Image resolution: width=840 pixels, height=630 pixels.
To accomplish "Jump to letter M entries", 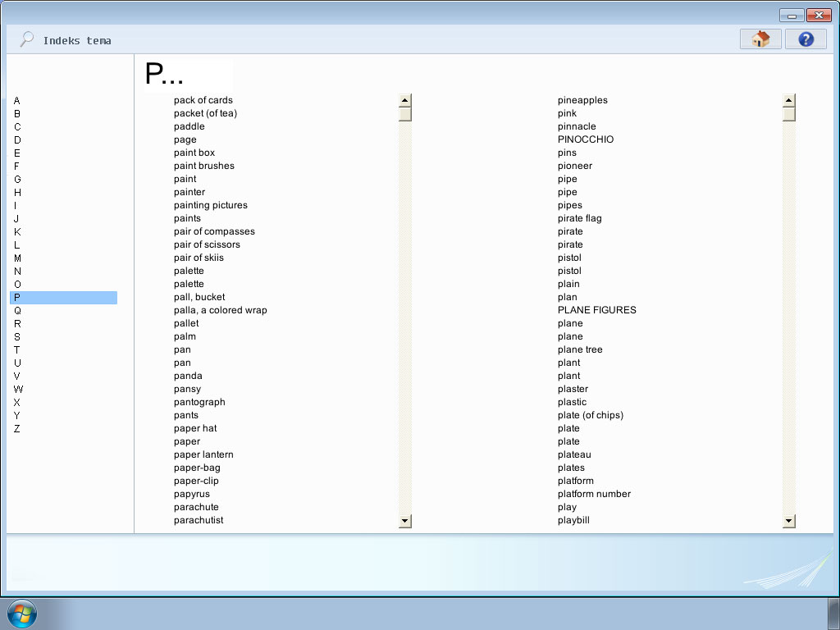I will [17, 258].
